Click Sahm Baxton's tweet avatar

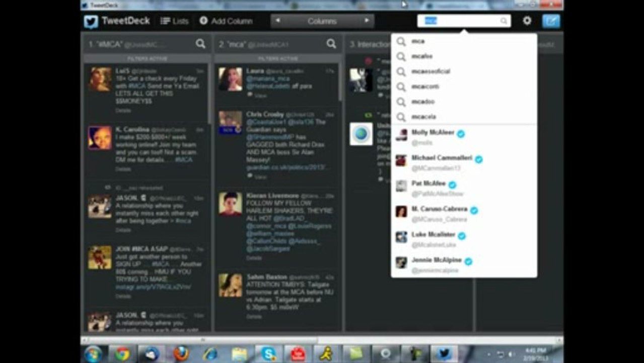tap(231, 285)
